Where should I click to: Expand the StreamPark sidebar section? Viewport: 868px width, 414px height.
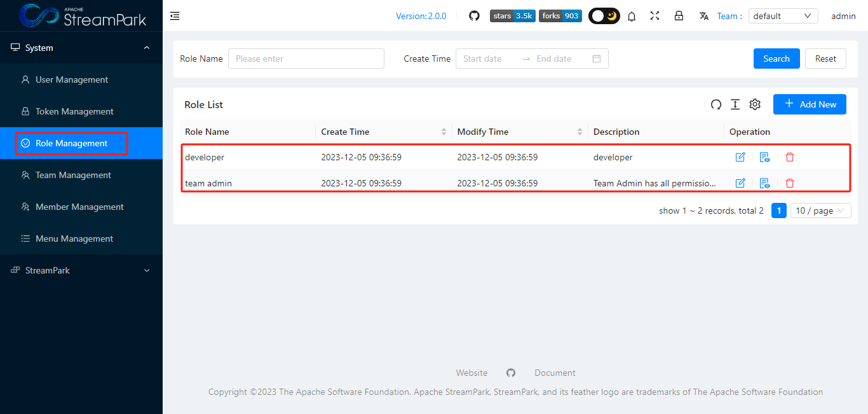pos(81,270)
